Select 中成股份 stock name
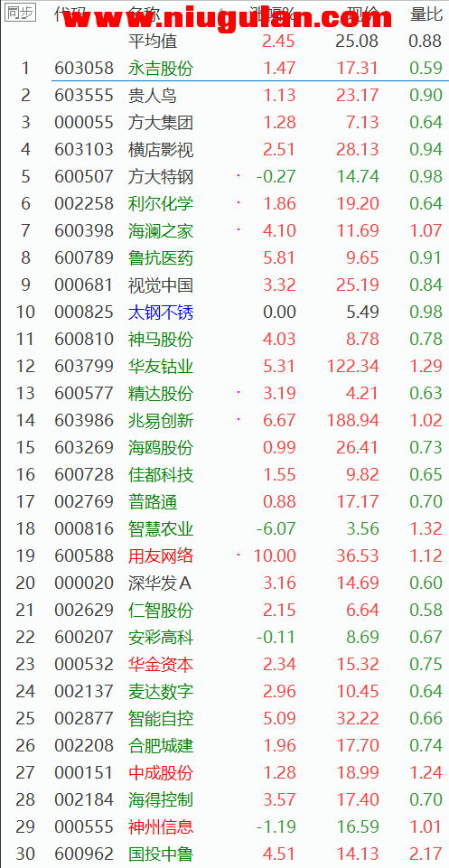The width and height of the screenshot is (449, 868). click(161, 773)
